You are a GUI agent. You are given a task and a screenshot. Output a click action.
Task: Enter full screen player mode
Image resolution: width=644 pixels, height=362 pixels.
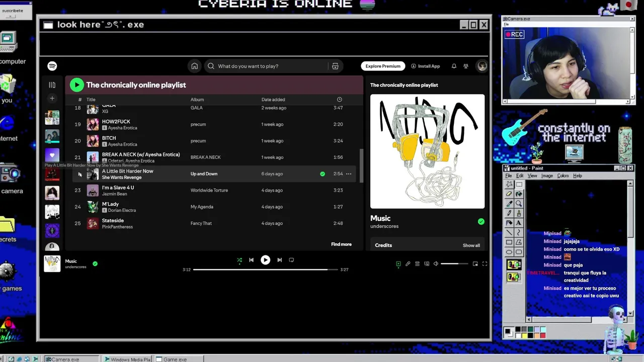[x=485, y=263]
